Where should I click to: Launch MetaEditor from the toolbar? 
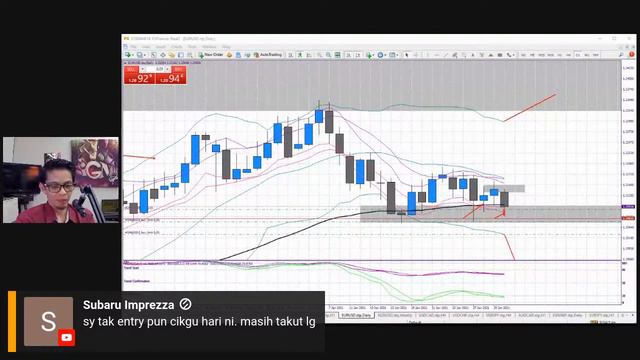tap(229, 55)
